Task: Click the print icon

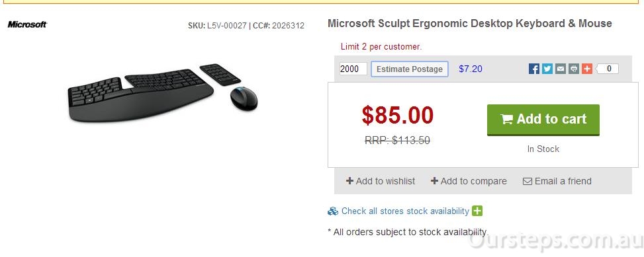Action: 574,69
